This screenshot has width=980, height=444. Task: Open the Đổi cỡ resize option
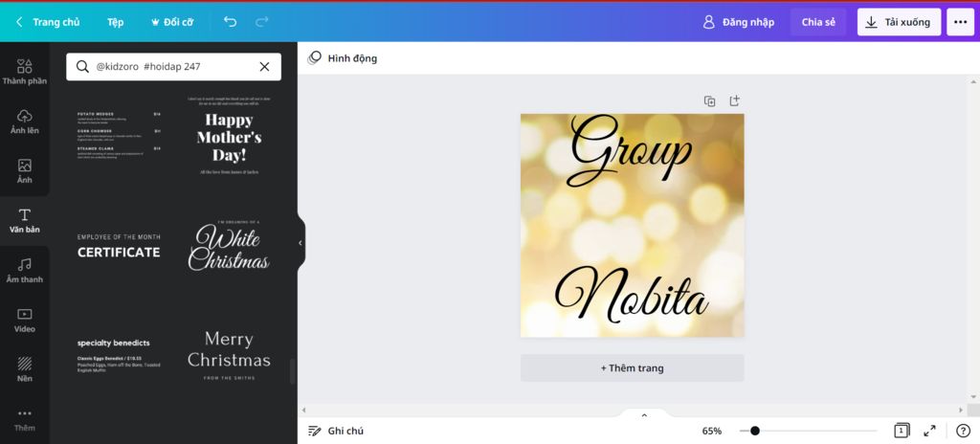pyautogui.click(x=172, y=22)
